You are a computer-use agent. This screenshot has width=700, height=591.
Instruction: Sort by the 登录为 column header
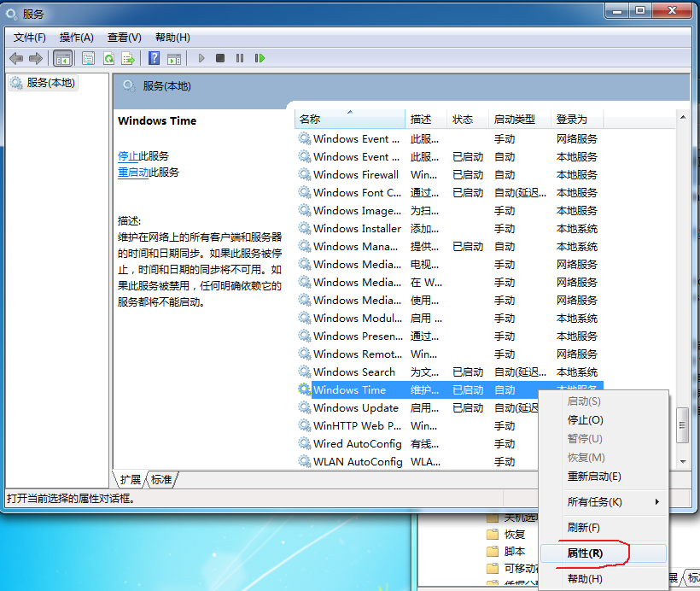pos(577,120)
